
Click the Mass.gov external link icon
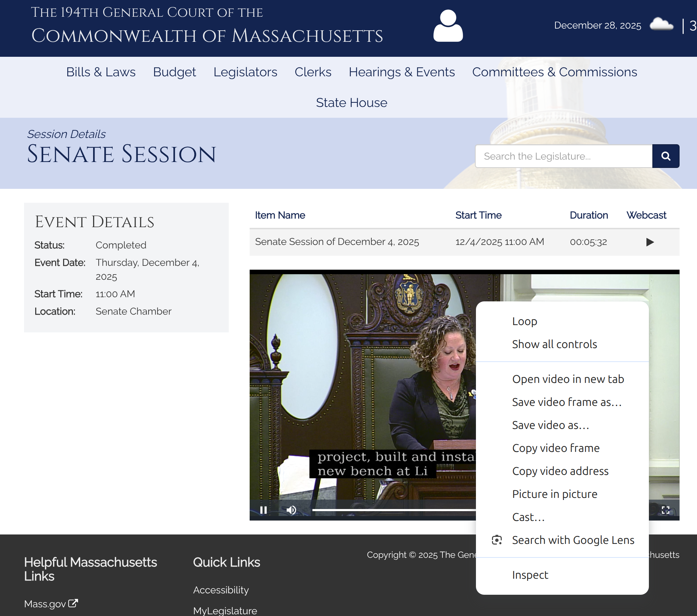[x=73, y=603]
